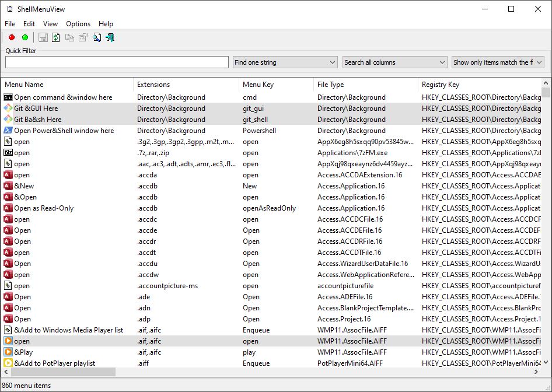Click the openAsReadOnly menu key cell
This screenshot has height=392, width=552.
pos(270,208)
